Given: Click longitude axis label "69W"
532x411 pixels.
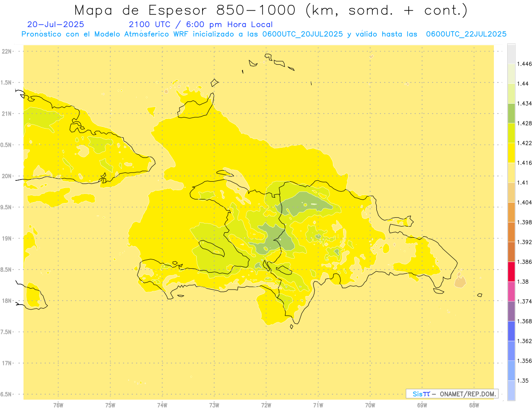Looking at the screenshot, I should (422, 405).
